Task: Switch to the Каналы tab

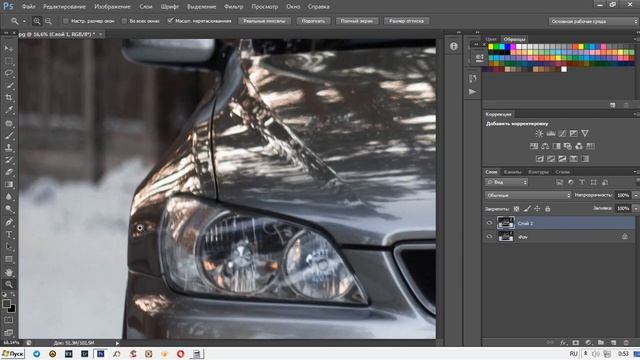Action: pyautogui.click(x=513, y=172)
